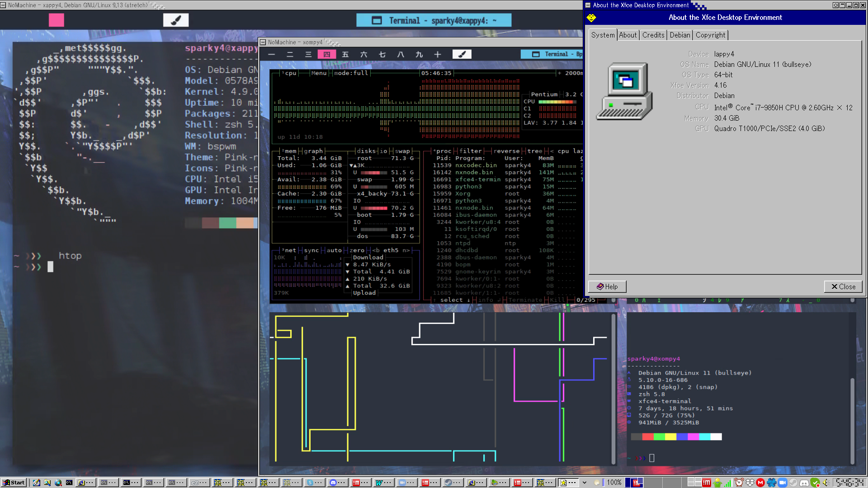This screenshot has width=868, height=488.
Task: Open the Skype taskbar button
Action: coord(314,483)
